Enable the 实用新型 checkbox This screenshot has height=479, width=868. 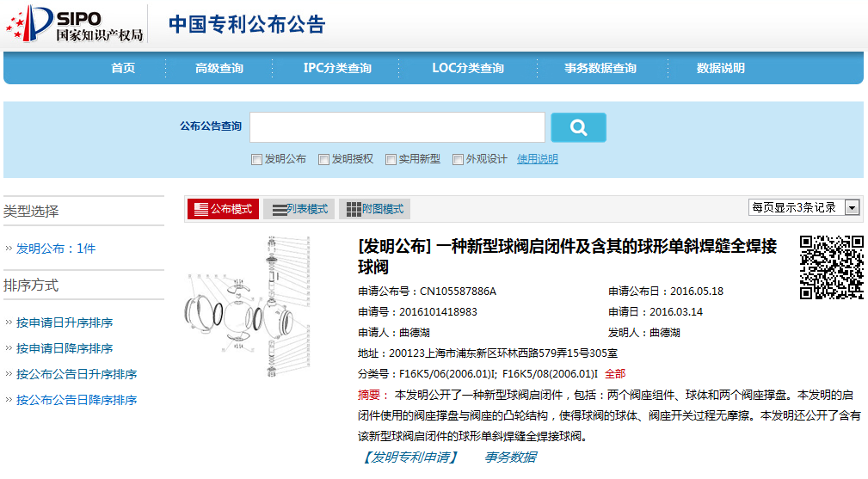(x=391, y=159)
